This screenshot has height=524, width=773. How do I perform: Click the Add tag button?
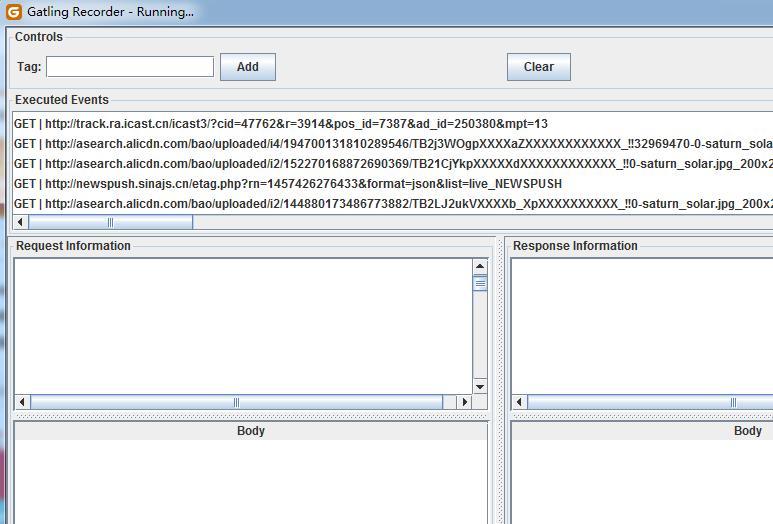point(247,67)
